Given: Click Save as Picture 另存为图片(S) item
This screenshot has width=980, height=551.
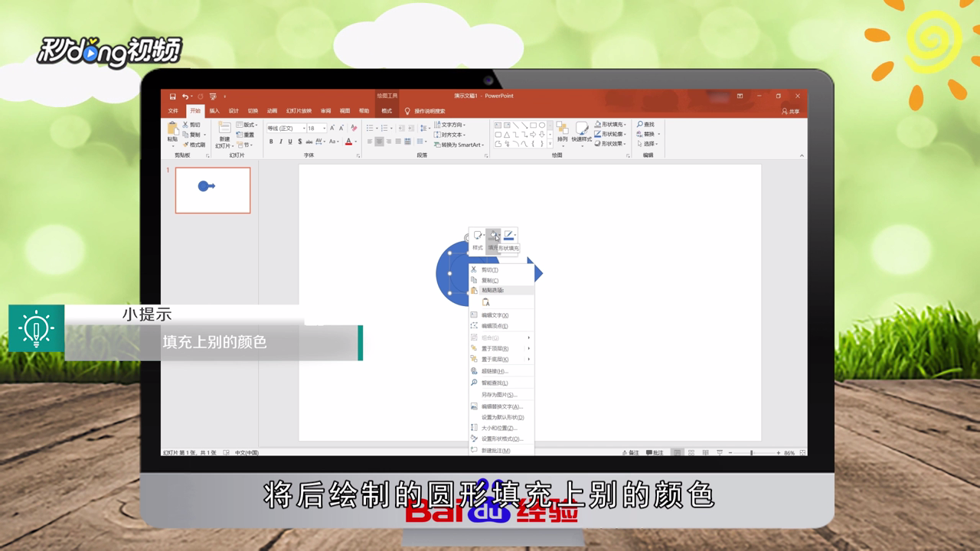Looking at the screenshot, I should pyautogui.click(x=501, y=395).
